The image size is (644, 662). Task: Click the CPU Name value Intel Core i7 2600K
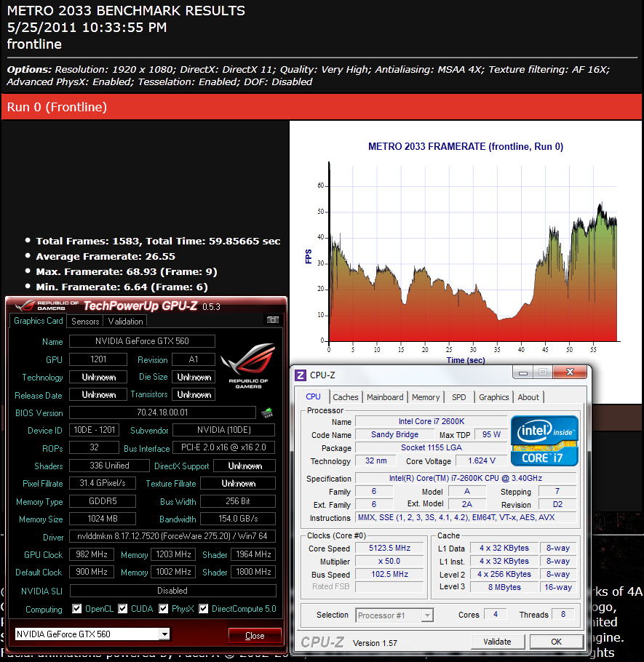[x=432, y=421]
